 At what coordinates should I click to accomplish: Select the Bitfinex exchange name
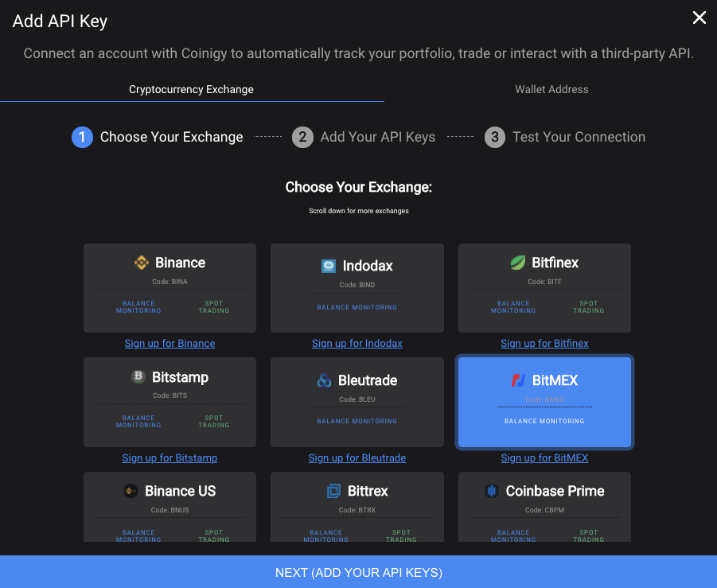[555, 263]
